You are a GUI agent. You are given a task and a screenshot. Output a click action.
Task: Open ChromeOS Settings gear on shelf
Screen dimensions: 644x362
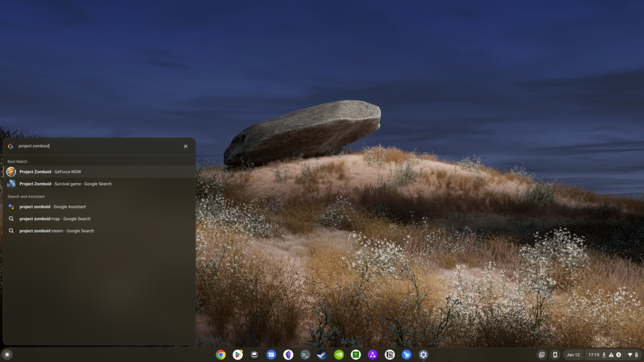coord(423,355)
